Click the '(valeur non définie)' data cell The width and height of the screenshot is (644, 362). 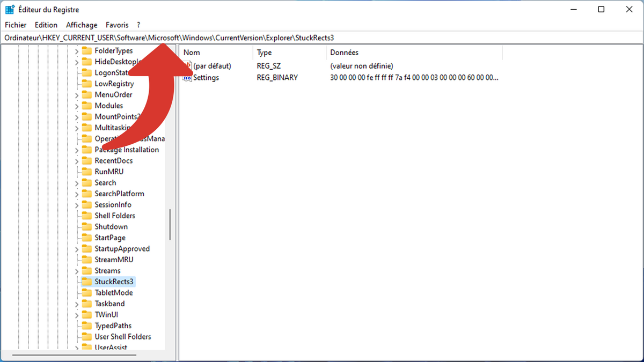coord(362,66)
